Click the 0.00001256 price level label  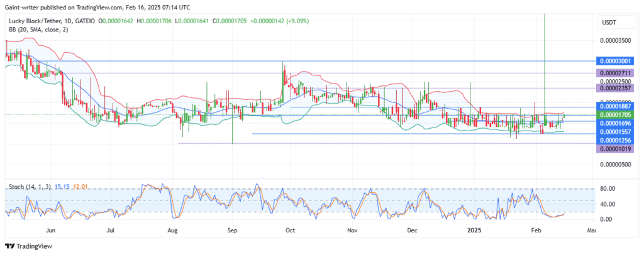[615, 140]
